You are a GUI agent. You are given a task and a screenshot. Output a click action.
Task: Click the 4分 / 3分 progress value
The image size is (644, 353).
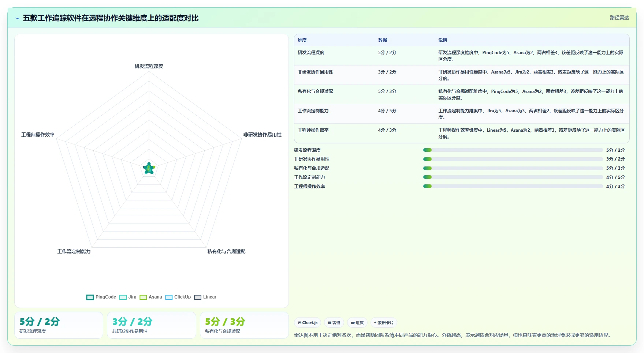[x=615, y=186]
